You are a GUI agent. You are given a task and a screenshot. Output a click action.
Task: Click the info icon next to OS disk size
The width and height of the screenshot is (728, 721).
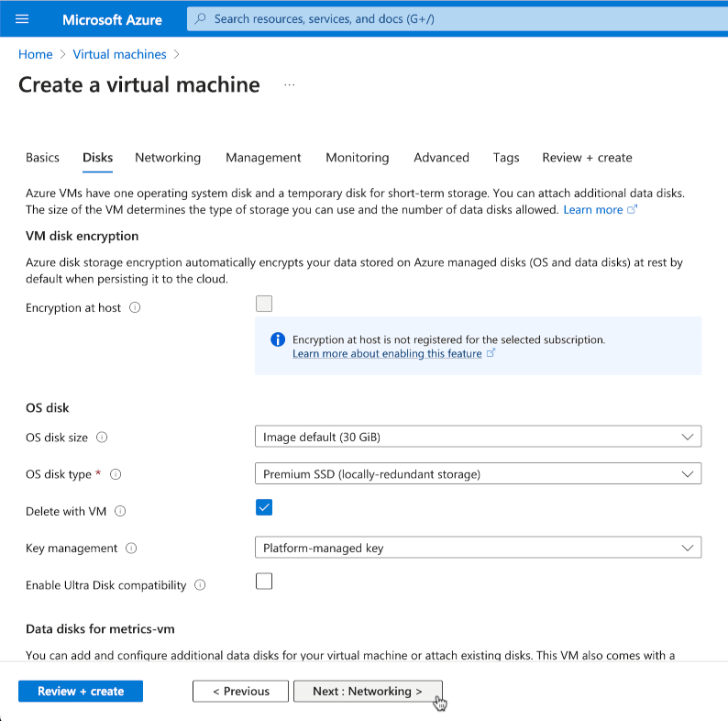102,438
